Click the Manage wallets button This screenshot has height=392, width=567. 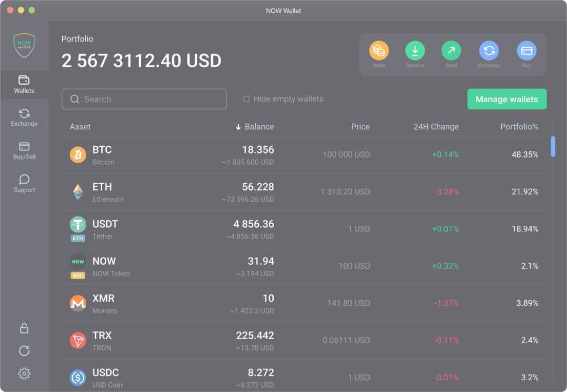[x=507, y=99]
